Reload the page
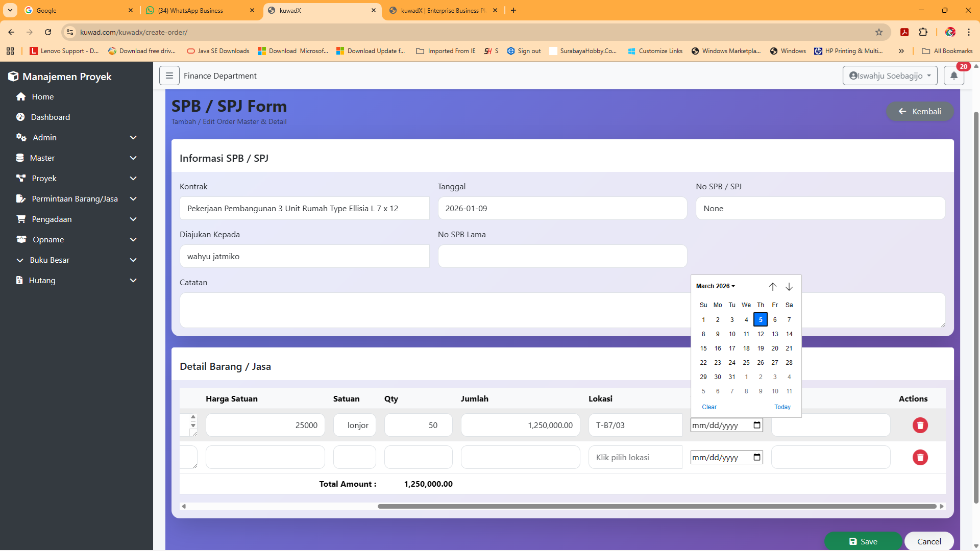 (x=48, y=32)
